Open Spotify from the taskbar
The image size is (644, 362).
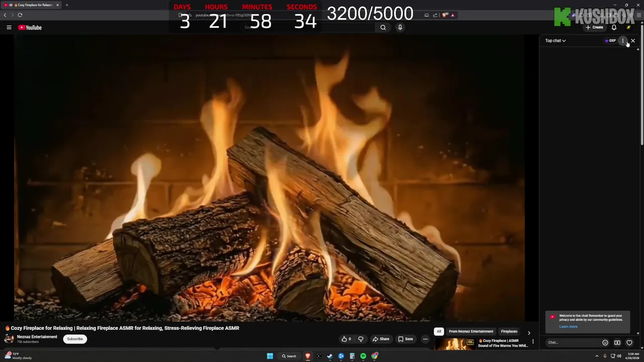363,356
